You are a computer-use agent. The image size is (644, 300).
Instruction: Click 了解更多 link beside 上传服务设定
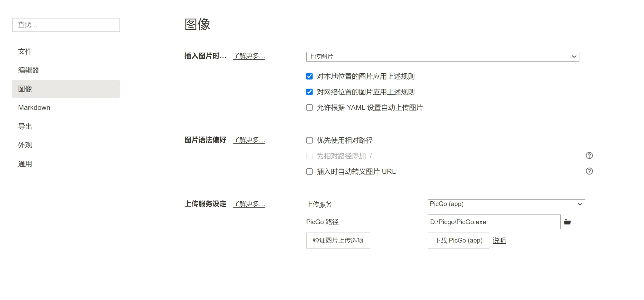coord(249,204)
